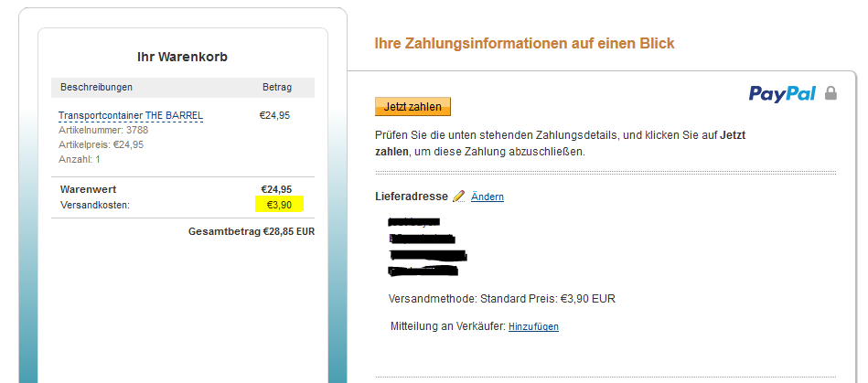Viewport: 868px width, 383px height.
Task: Click the Anzahl: 1 quantity line
Action: (x=80, y=159)
